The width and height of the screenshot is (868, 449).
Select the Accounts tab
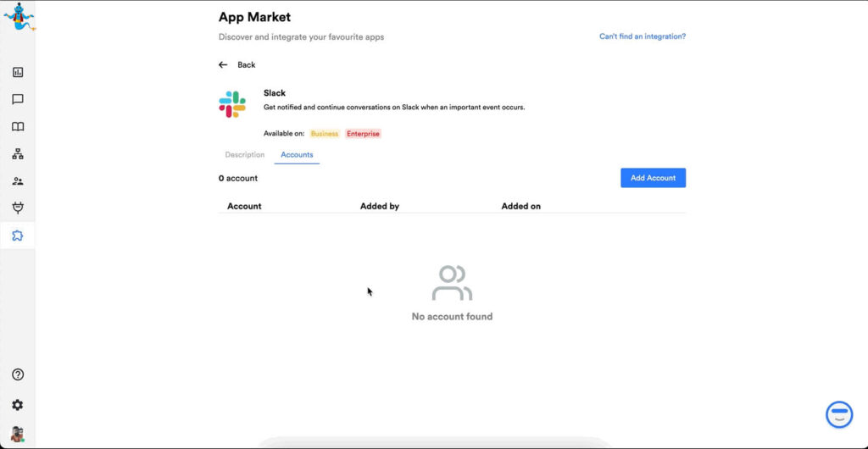[297, 155]
